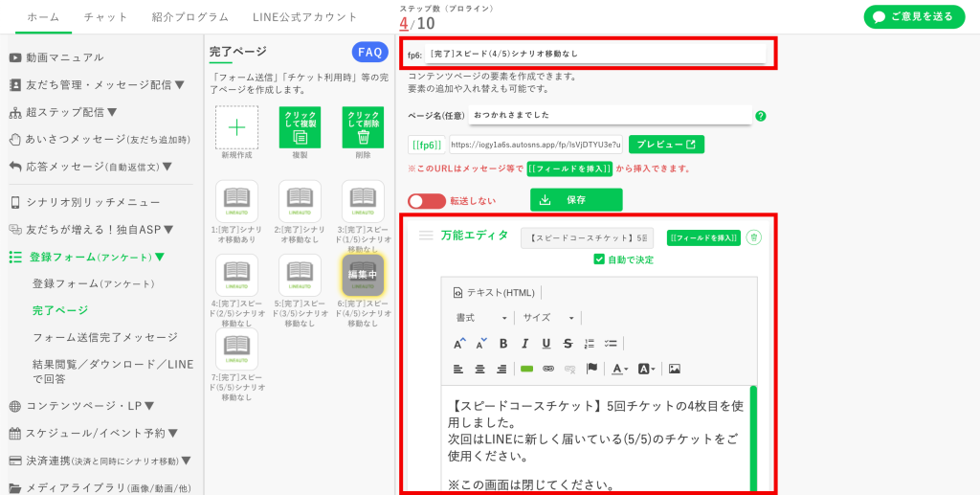Toggle the 転送しない redirect switch

click(426, 201)
